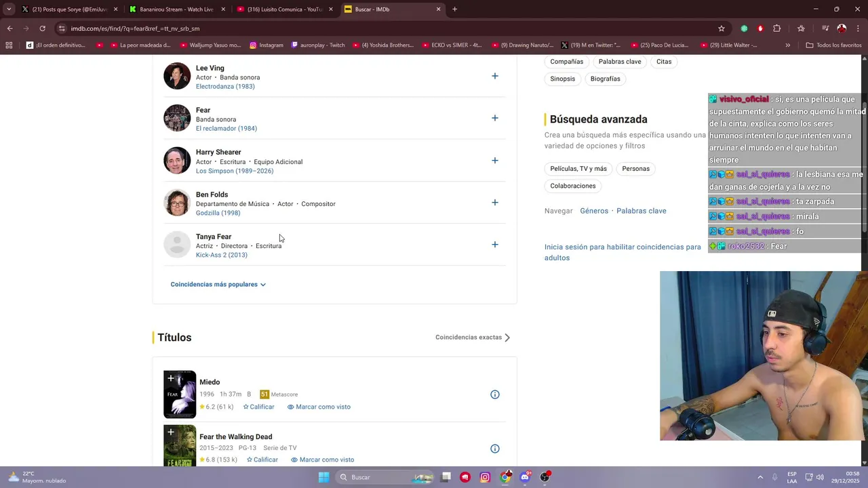Open the Chrome extensions puzzle icon
Viewport: 868px width, 488px height.
tap(777, 28)
